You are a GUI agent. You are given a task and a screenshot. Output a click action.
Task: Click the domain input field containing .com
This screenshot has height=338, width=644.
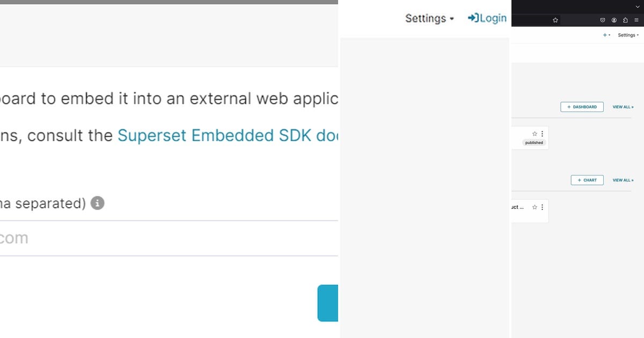(x=161, y=238)
